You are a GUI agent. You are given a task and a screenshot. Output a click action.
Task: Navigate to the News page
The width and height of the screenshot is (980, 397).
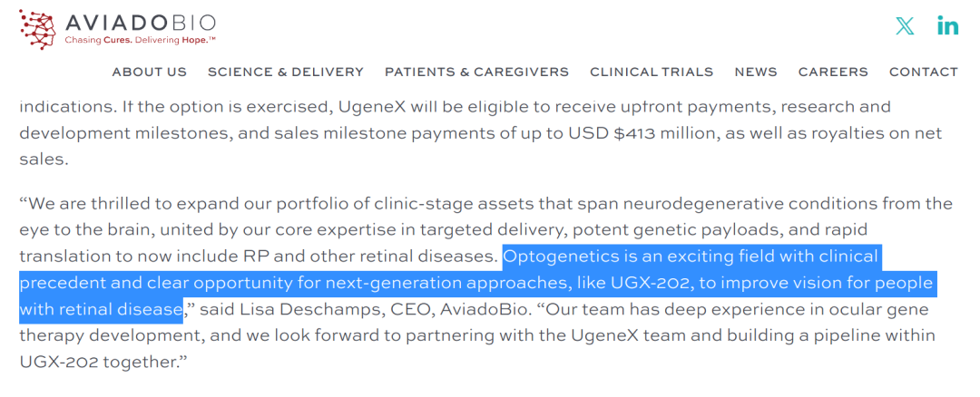[x=756, y=72]
